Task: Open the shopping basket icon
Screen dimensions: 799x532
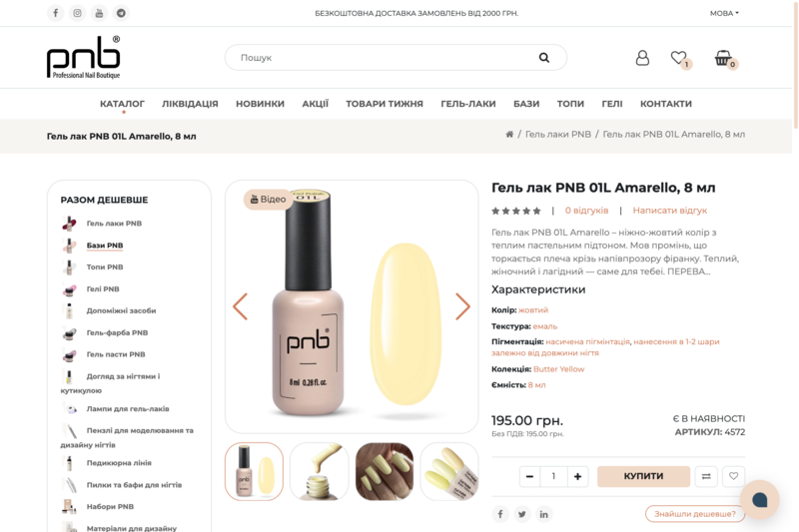Action: (x=724, y=59)
